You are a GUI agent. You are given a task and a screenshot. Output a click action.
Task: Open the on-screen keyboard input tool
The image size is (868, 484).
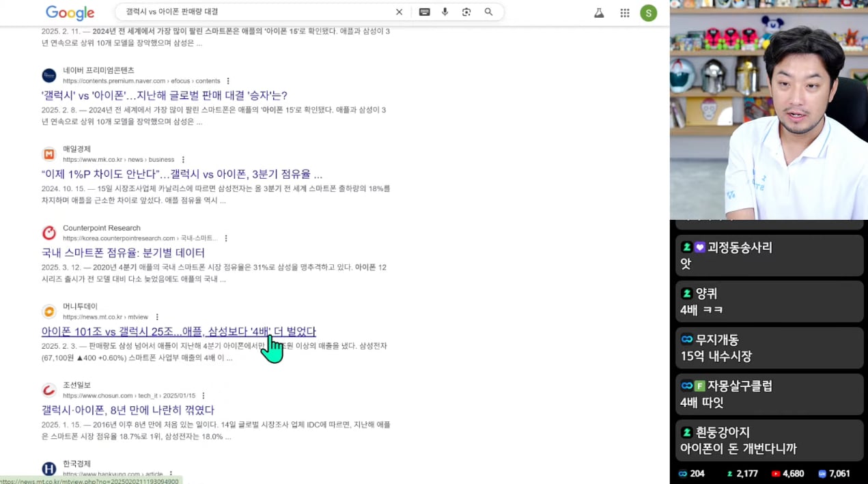(x=424, y=12)
